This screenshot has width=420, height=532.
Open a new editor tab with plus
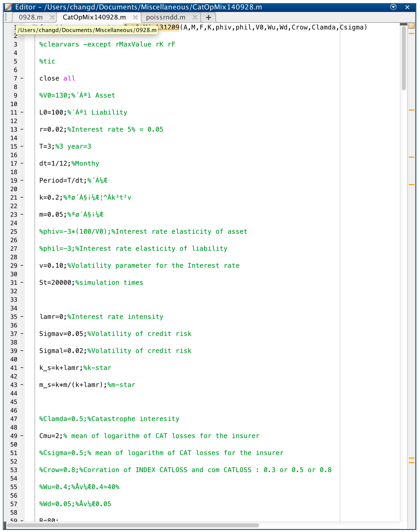coord(209,17)
